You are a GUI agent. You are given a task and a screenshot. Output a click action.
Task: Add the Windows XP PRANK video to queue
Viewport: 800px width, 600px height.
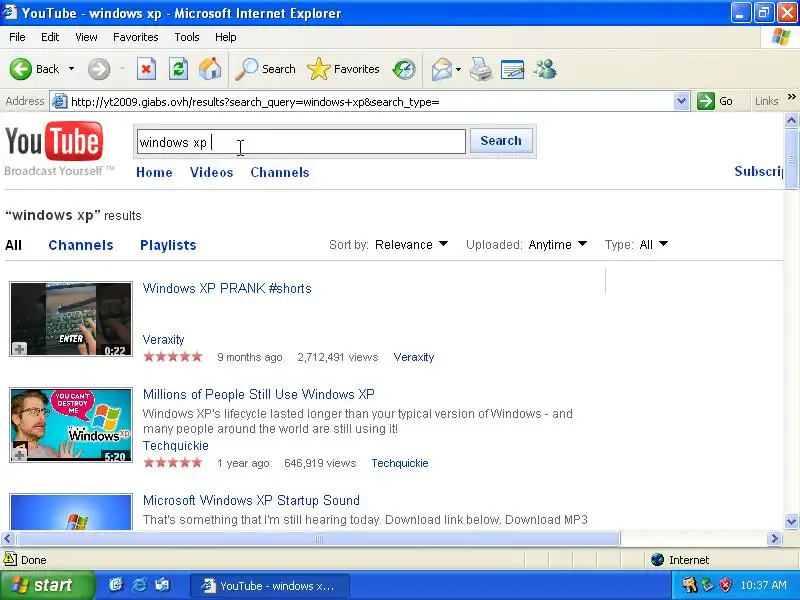click(x=19, y=349)
